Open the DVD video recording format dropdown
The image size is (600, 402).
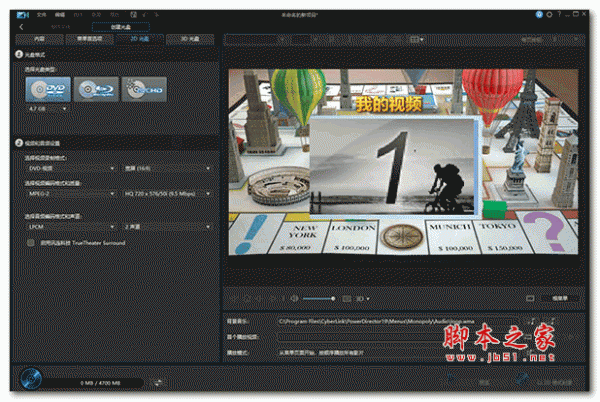click(x=68, y=169)
